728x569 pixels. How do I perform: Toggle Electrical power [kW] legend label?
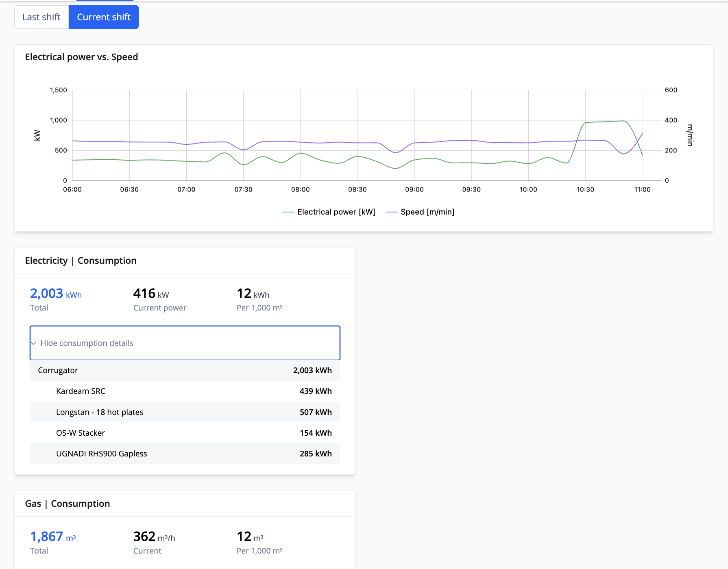[336, 212]
